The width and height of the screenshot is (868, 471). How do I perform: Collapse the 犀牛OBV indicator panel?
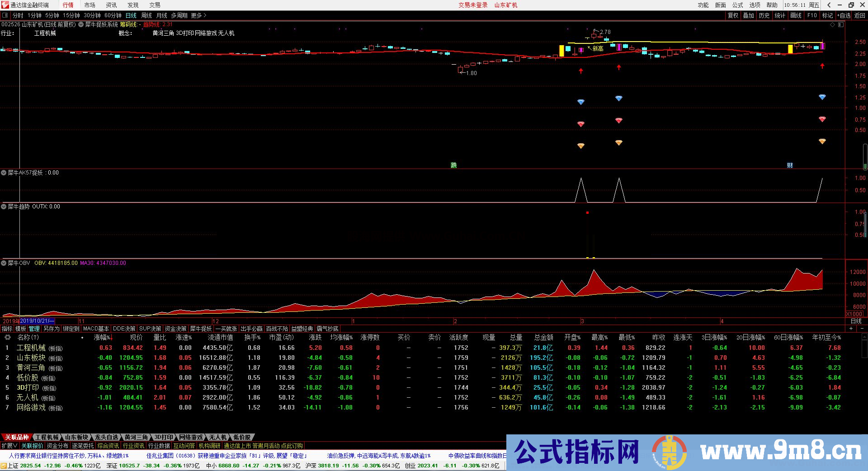4,263
